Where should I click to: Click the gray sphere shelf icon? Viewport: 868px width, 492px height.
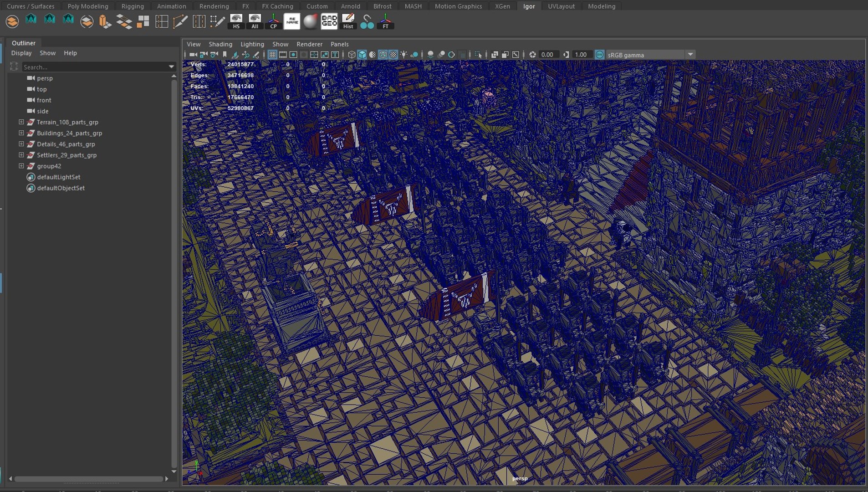coord(310,21)
